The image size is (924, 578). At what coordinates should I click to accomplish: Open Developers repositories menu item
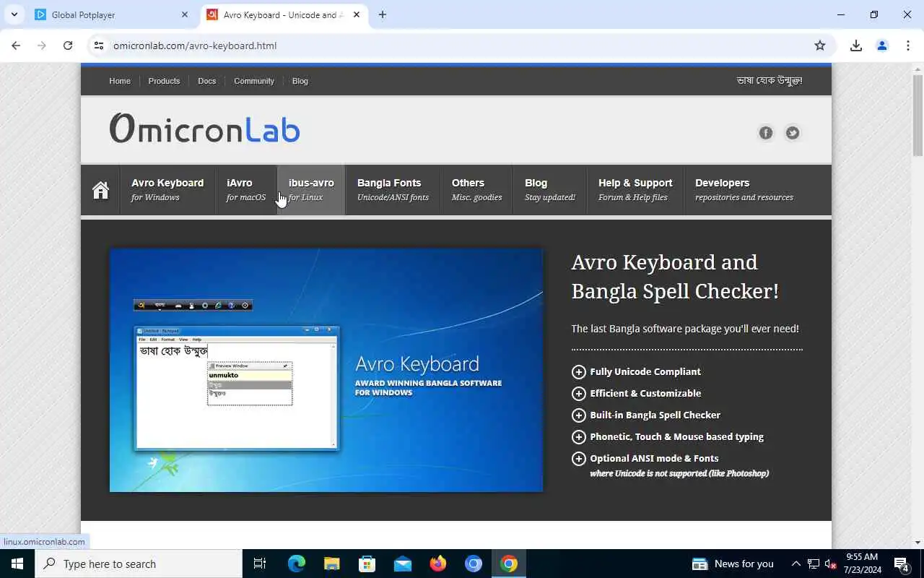[744, 190]
